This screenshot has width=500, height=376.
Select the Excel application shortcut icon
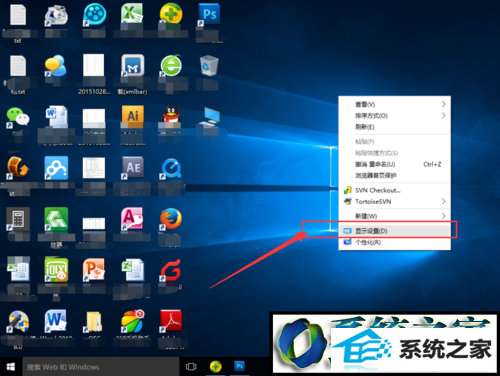coord(132,14)
